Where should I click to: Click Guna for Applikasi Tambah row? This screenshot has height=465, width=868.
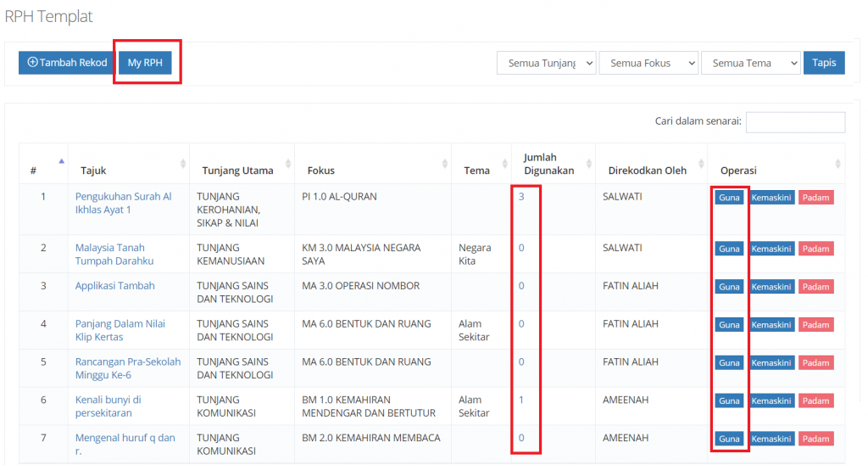[729, 287]
